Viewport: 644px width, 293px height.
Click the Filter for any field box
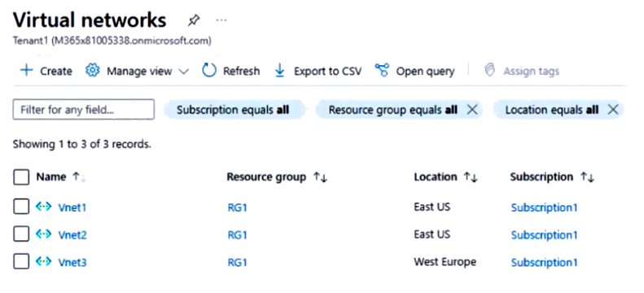click(84, 110)
